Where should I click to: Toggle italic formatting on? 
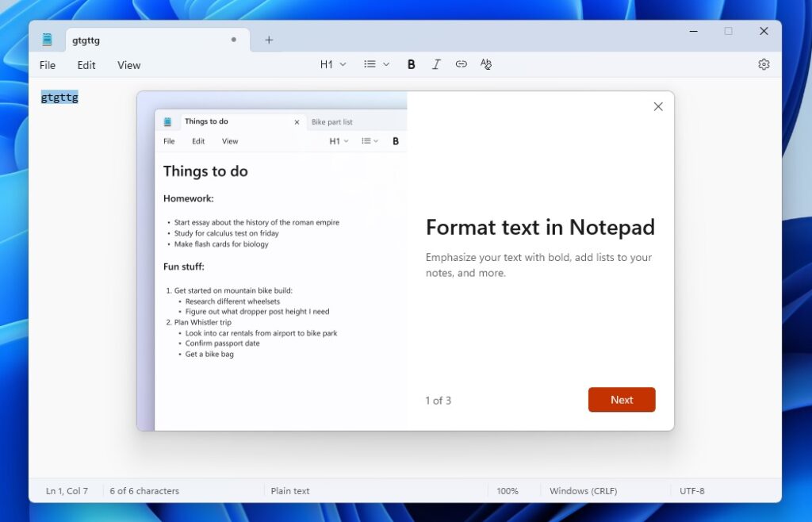pos(436,64)
